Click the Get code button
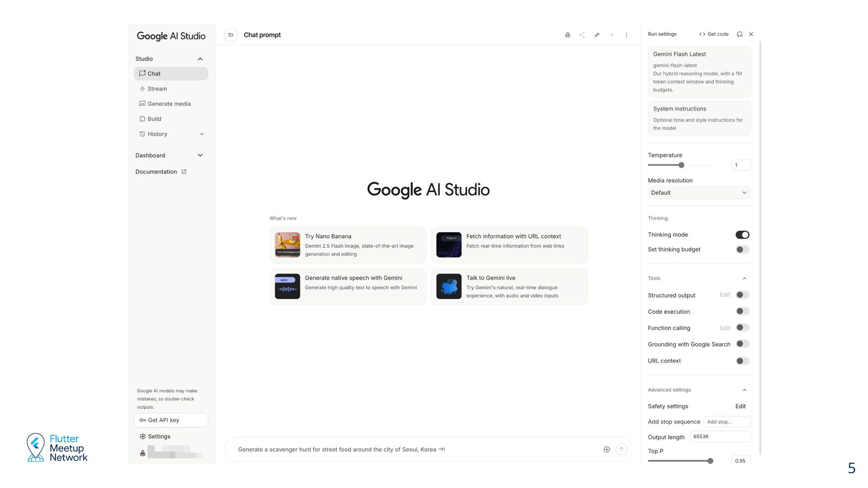This screenshot has width=868, height=488. pos(714,34)
